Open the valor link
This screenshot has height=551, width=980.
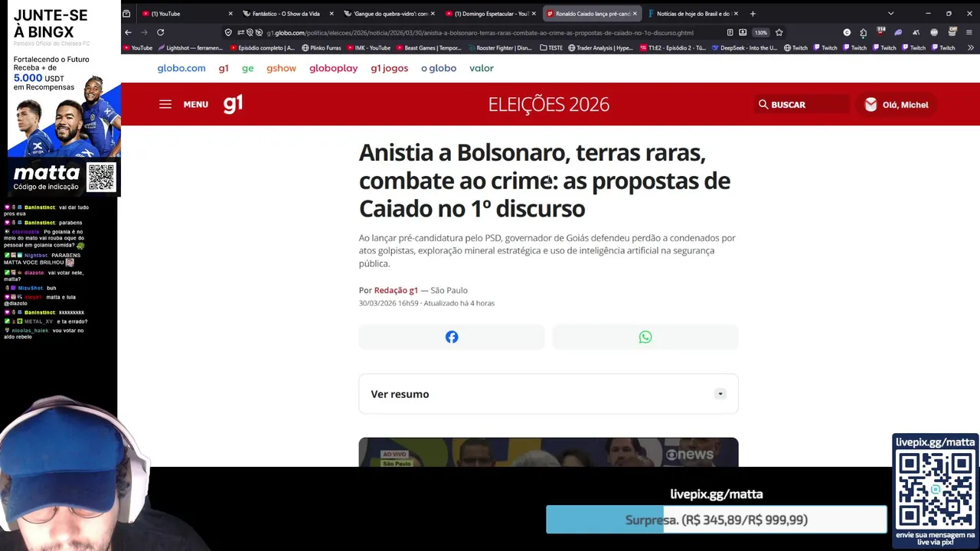(x=482, y=68)
